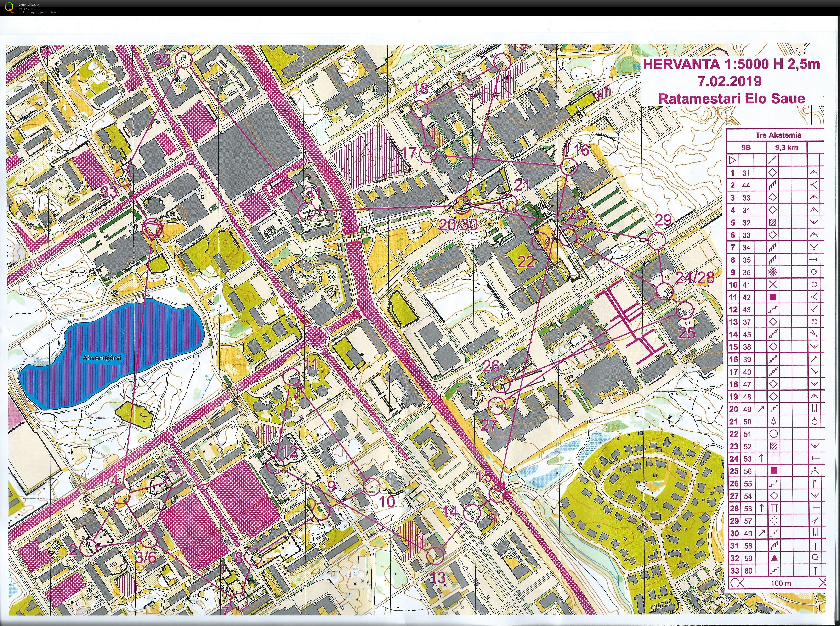The height and width of the screenshot is (626, 840).
Task: Select the row 9 control description symbol
Action: (772, 272)
